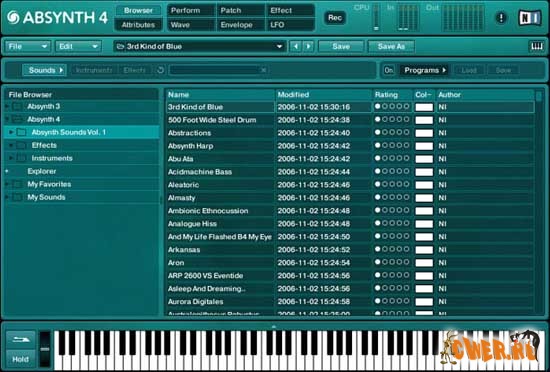Open the File dropdown menu

pyautogui.click(x=27, y=46)
